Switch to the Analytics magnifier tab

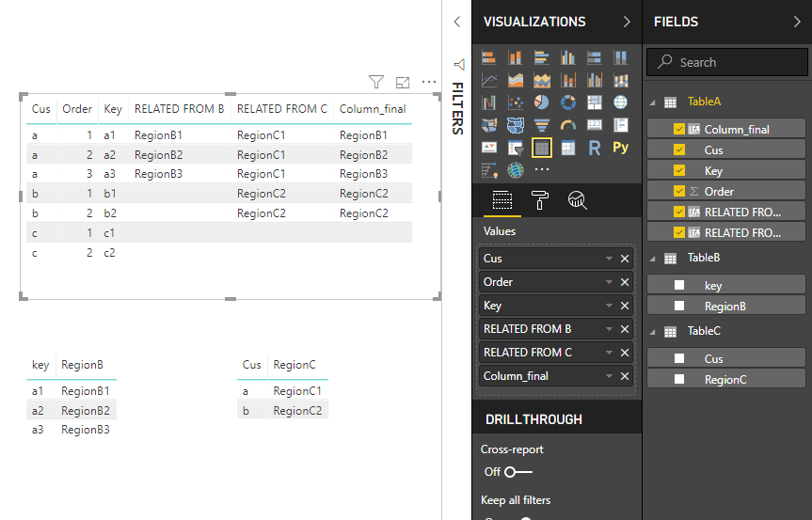point(577,200)
